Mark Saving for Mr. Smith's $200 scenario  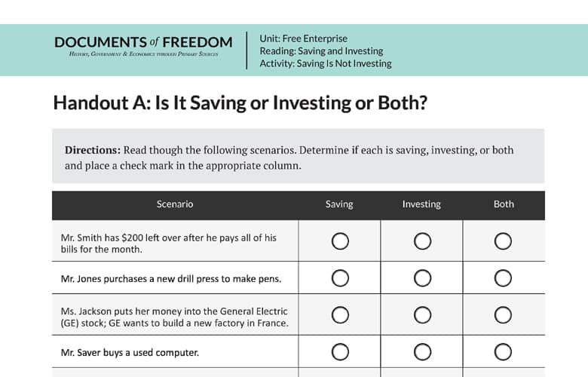[340, 241]
